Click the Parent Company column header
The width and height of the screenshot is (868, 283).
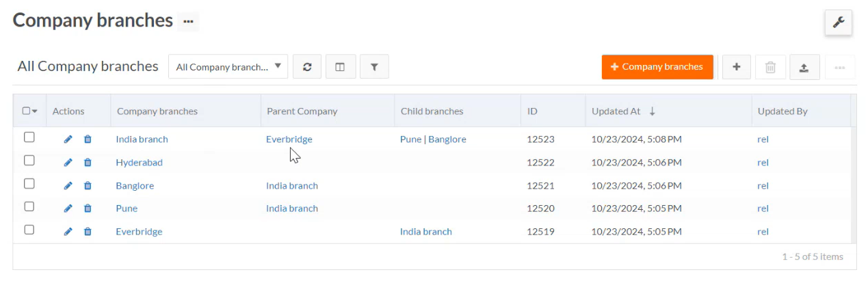tap(302, 111)
